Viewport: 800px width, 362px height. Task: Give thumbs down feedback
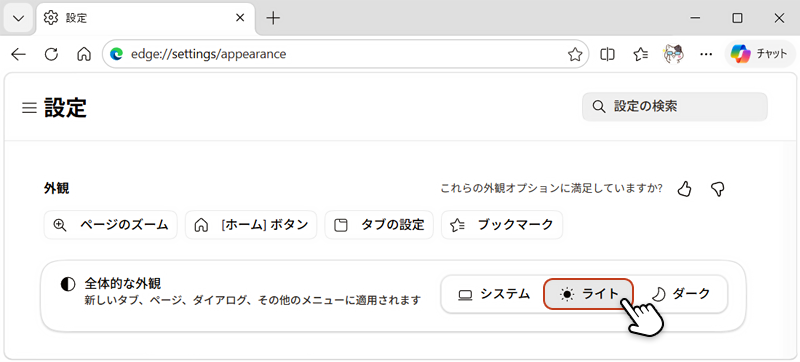tap(717, 189)
